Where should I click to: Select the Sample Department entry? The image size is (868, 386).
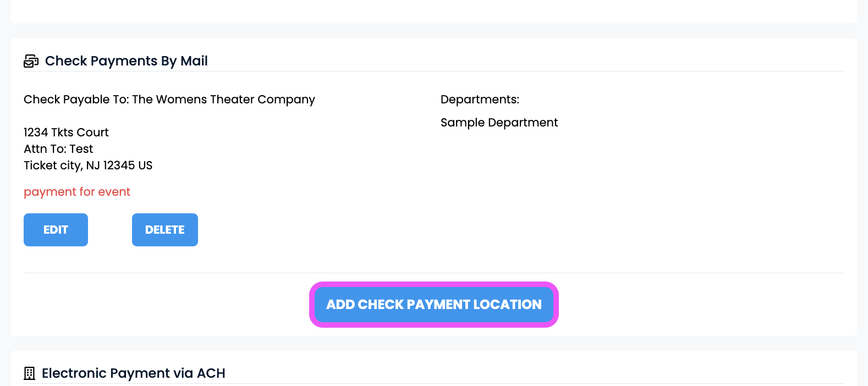pyautogui.click(x=499, y=123)
